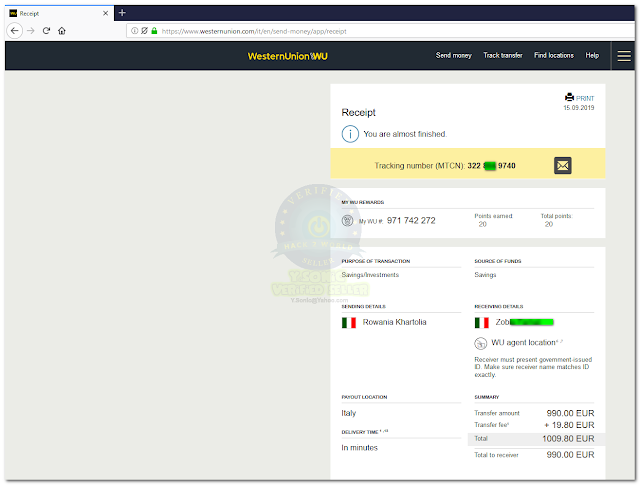Click the sender name Rowania Khartolia
Image resolution: width=640 pixels, height=485 pixels.
pyautogui.click(x=394, y=322)
